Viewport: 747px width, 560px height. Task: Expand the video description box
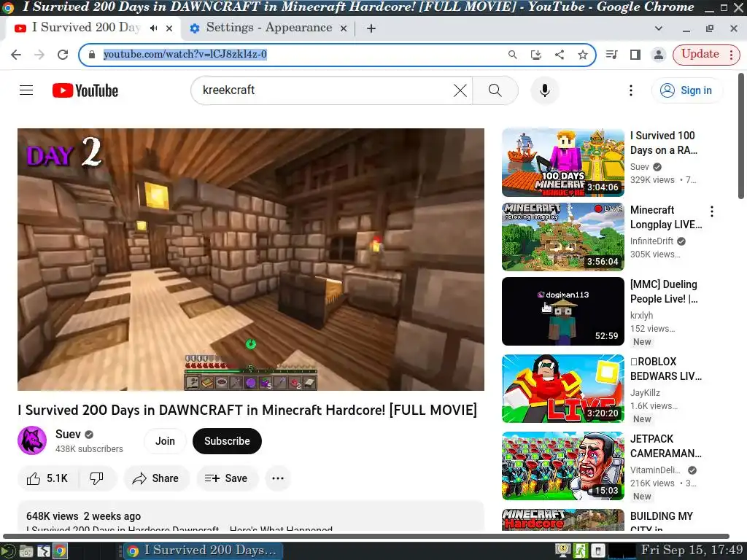pos(251,517)
